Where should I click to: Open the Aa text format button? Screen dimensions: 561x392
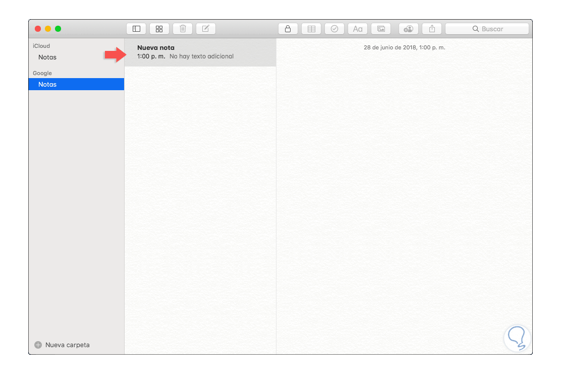(x=358, y=29)
